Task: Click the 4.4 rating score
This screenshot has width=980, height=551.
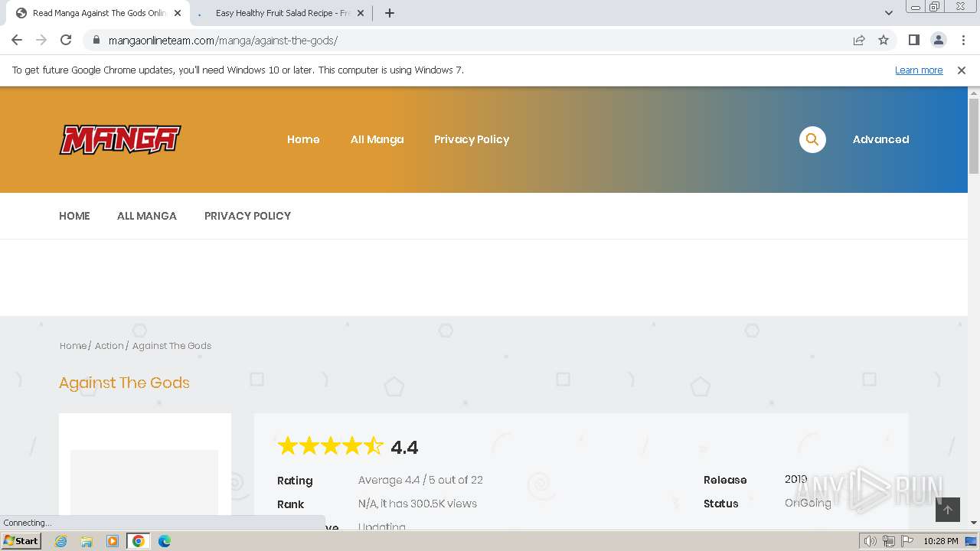Action: pos(404,447)
